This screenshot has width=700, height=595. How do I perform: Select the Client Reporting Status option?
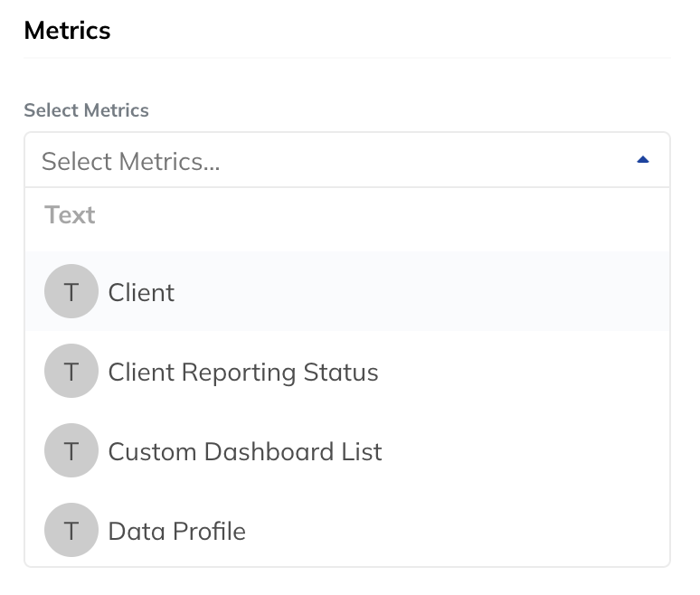347,371
